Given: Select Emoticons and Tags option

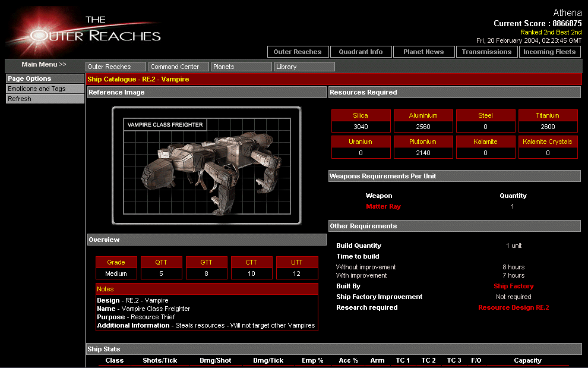Looking at the screenshot, I should pos(45,89).
